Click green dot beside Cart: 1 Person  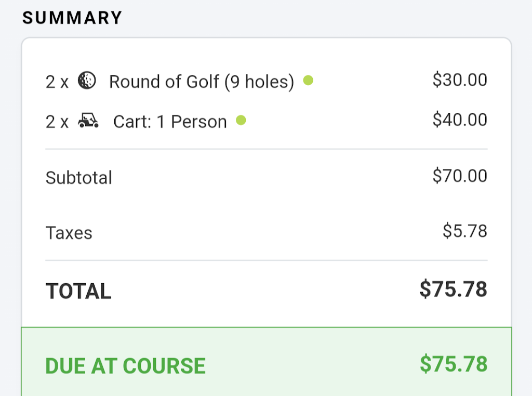[x=241, y=121]
